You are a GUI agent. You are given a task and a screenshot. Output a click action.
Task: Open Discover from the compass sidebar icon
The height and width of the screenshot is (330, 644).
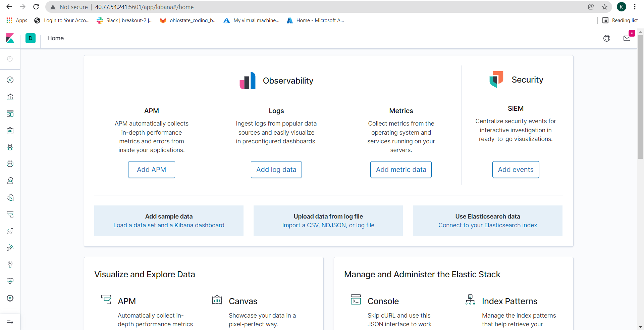pyautogui.click(x=10, y=80)
